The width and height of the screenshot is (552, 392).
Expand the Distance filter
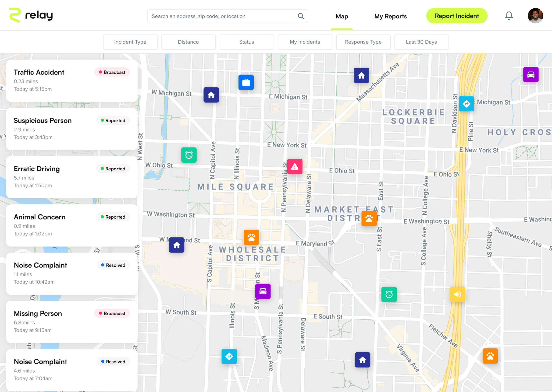tap(188, 42)
